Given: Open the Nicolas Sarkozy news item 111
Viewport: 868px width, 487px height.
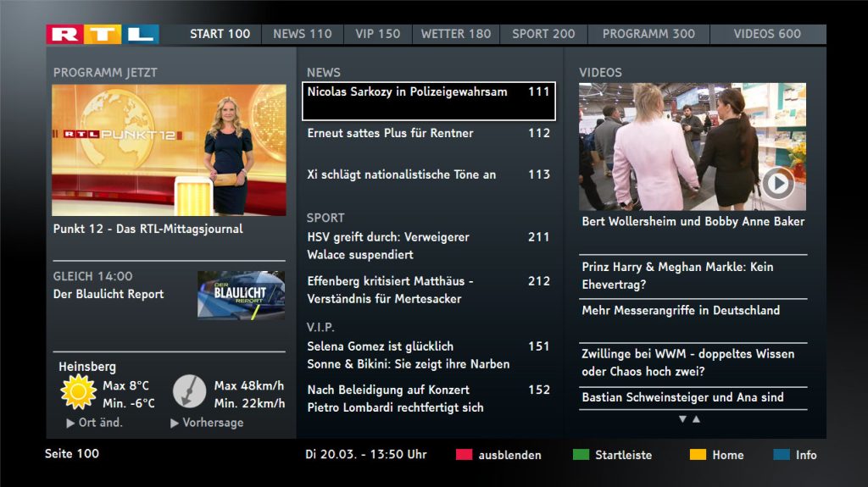Looking at the screenshot, I should 428,101.
